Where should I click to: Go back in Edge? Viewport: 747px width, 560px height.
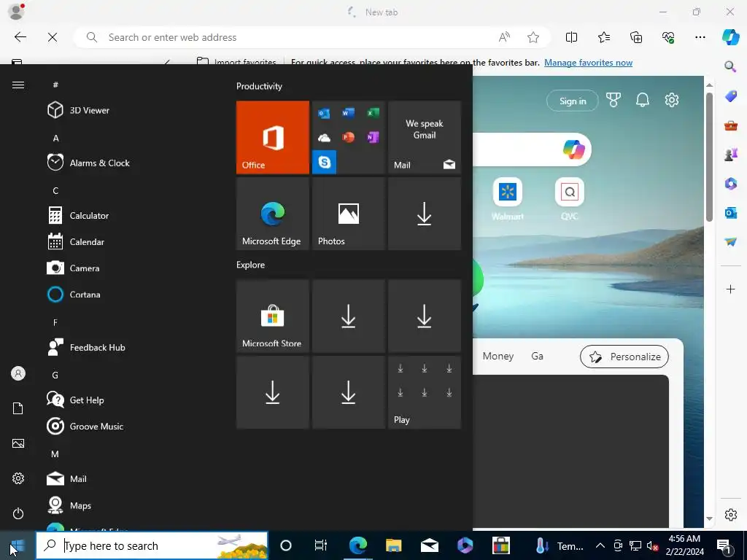click(20, 37)
